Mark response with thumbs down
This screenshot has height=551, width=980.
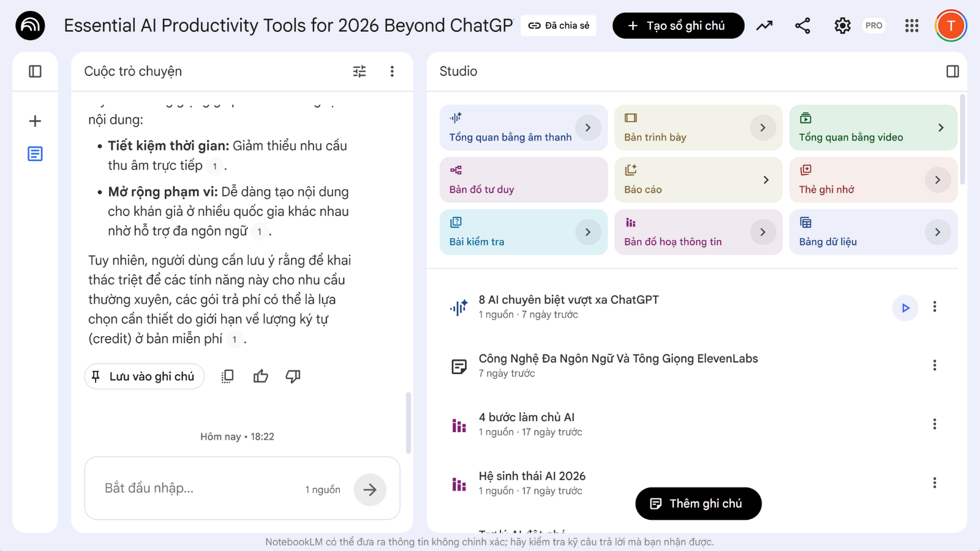click(293, 377)
